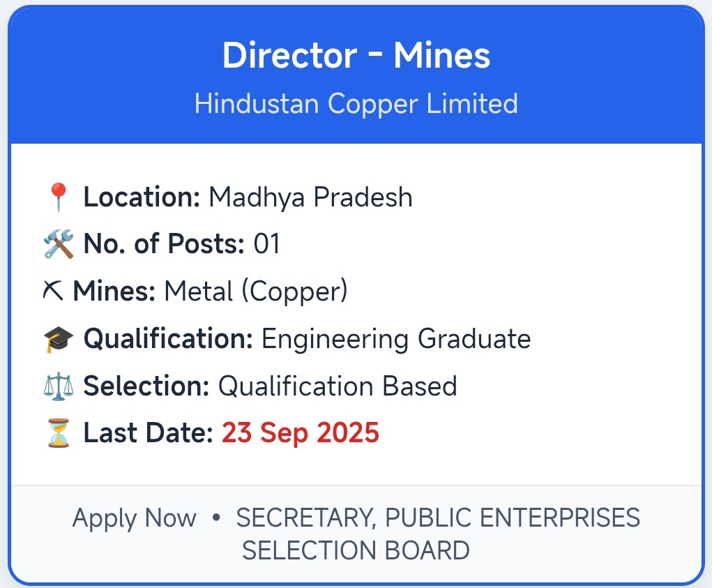Click Secretary, Public Enterprises Selection Board text
The image size is (712, 588).
[438, 534]
